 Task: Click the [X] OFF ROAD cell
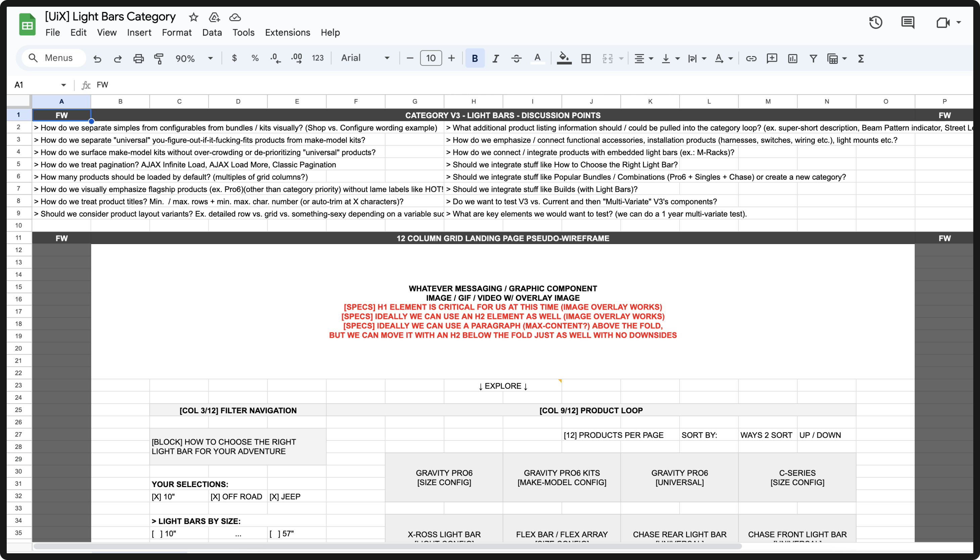point(238,496)
